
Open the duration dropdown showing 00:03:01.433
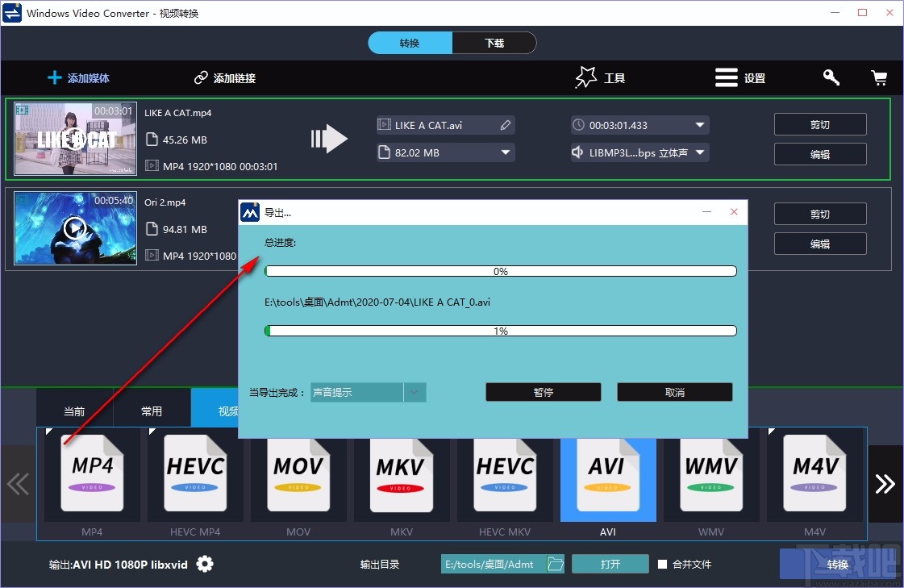pos(698,125)
